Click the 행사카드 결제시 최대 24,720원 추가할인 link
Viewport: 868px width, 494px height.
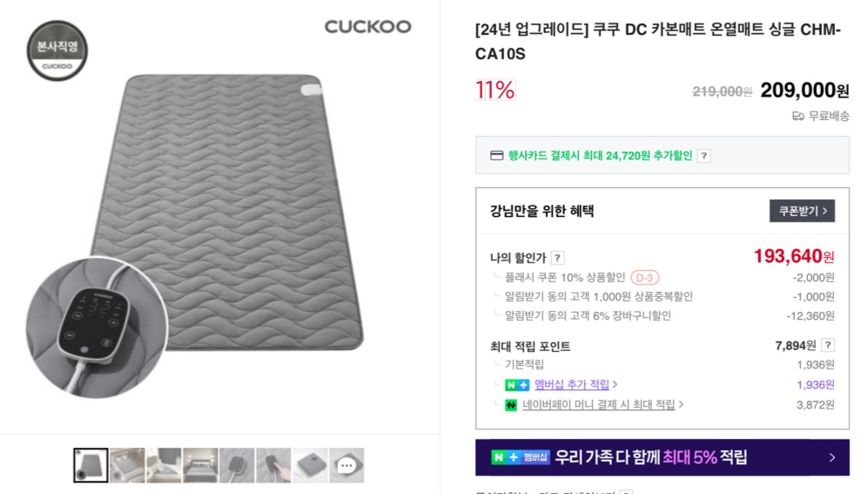[600, 156]
